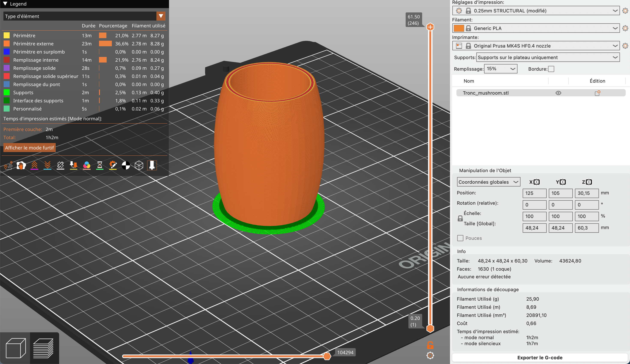
Task: Open vertical slider cog settings icon
Action: tap(430, 355)
